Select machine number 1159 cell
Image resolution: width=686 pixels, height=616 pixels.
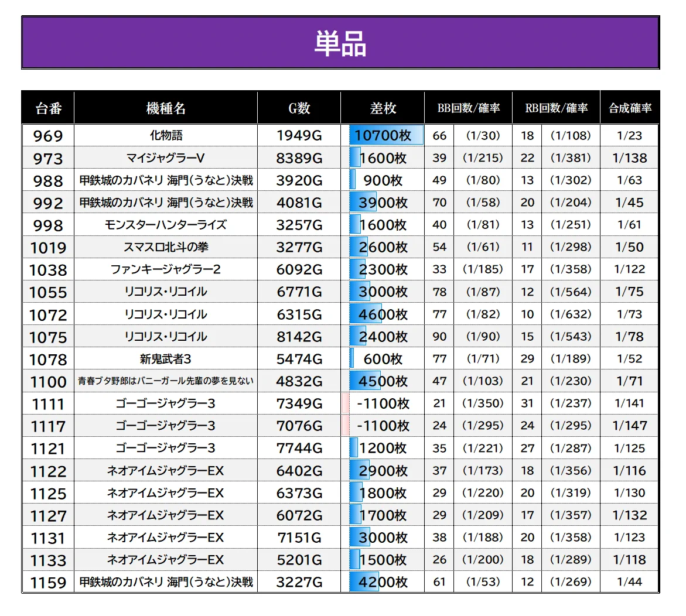[48, 583]
